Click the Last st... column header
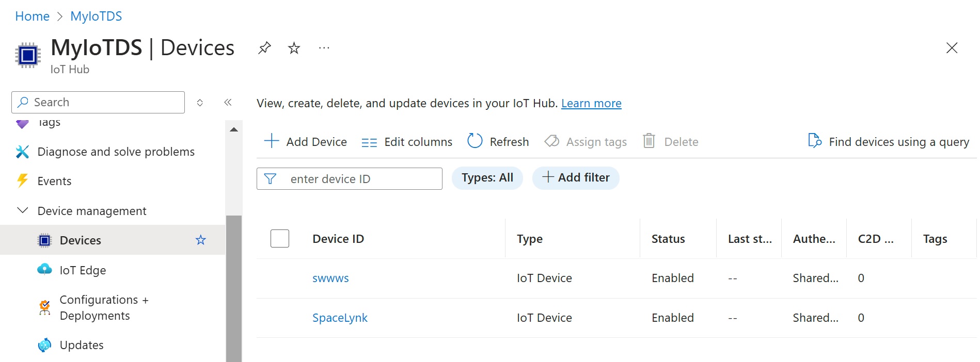 click(x=750, y=239)
